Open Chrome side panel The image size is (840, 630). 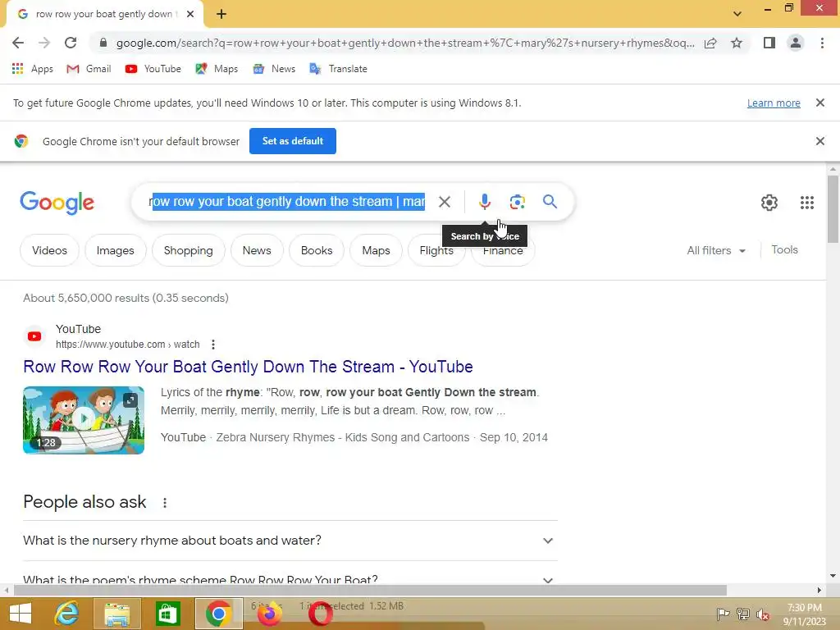point(769,43)
